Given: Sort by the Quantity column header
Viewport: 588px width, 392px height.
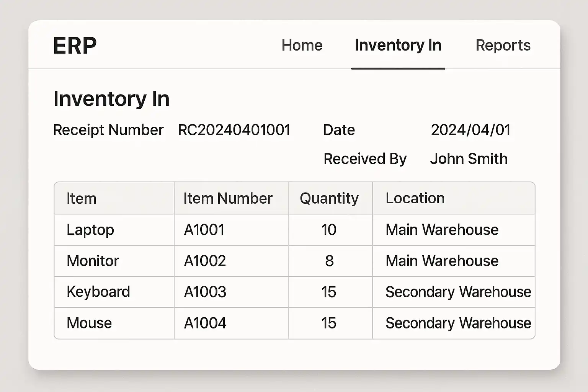Looking at the screenshot, I should pos(329,199).
